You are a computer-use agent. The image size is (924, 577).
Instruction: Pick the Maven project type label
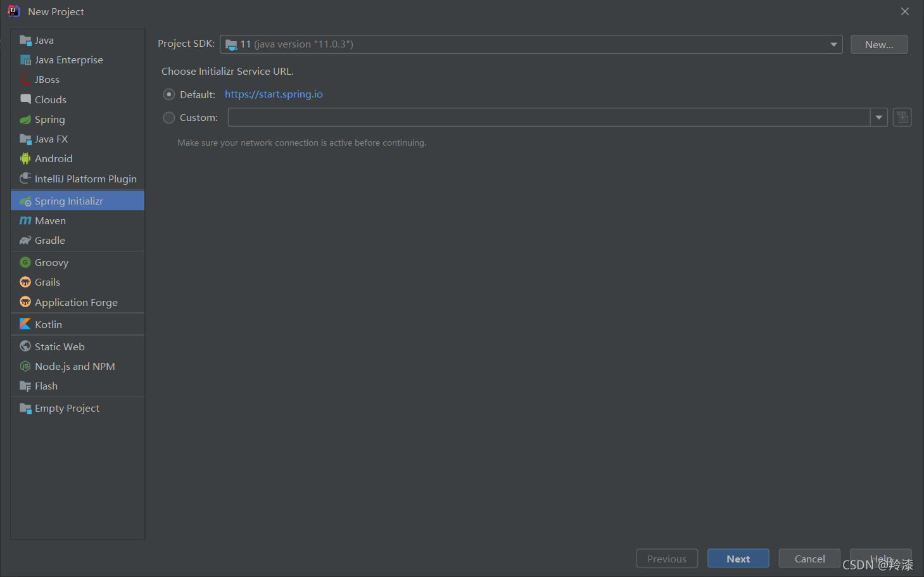pyautogui.click(x=51, y=220)
